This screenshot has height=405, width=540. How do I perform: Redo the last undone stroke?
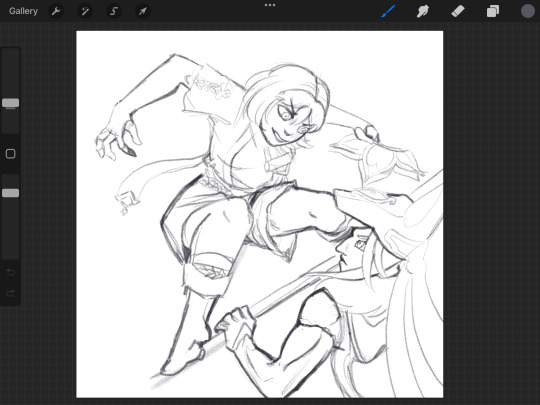click(11, 293)
